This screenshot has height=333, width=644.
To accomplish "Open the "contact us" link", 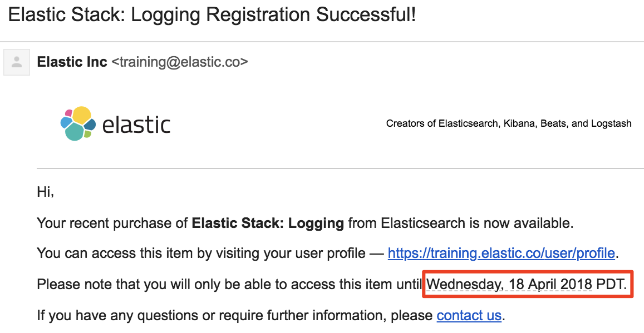I will 469,315.
